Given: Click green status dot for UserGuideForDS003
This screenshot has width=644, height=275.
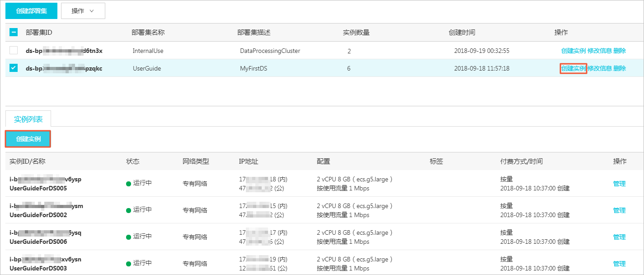Looking at the screenshot, I should click(128, 263).
